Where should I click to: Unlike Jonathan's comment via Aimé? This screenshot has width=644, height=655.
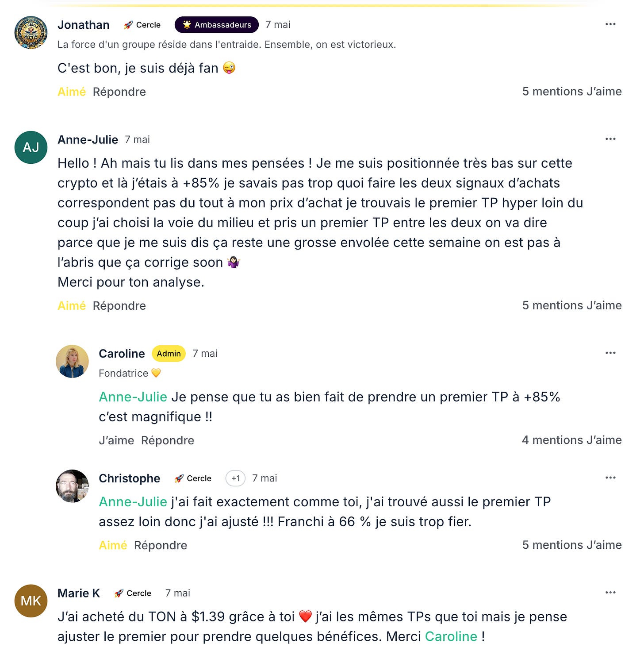point(72,92)
